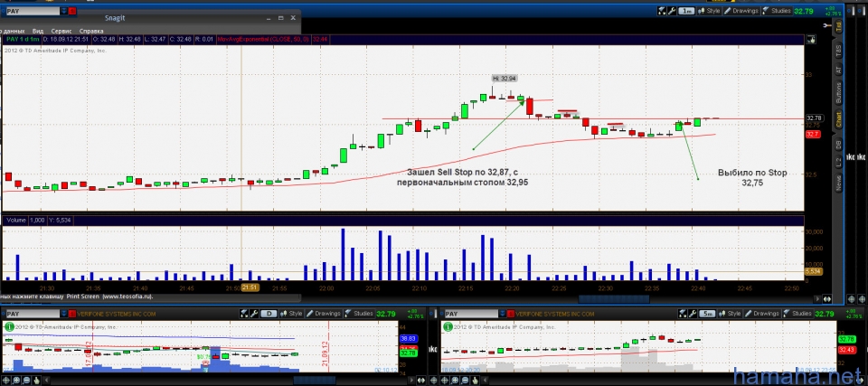868x386 pixels.
Task: Switch to News side tab
Action: (x=839, y=183)
